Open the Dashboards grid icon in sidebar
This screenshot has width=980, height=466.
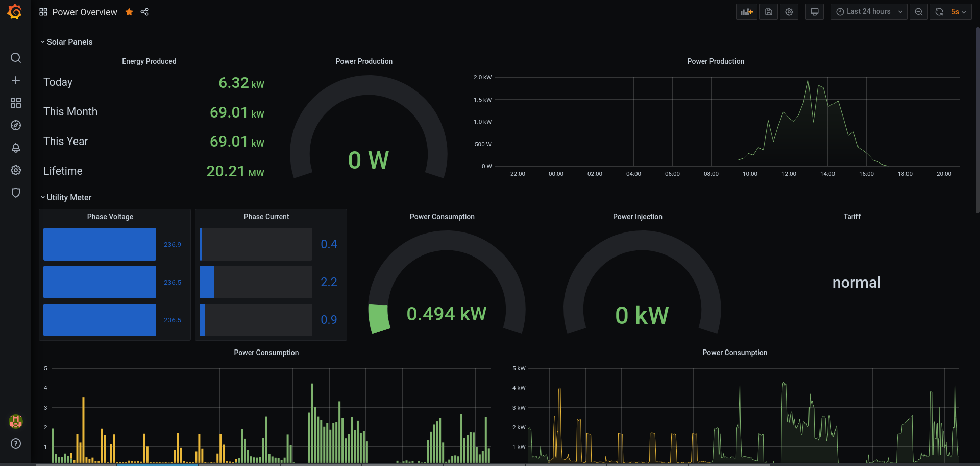coord(16,103)
